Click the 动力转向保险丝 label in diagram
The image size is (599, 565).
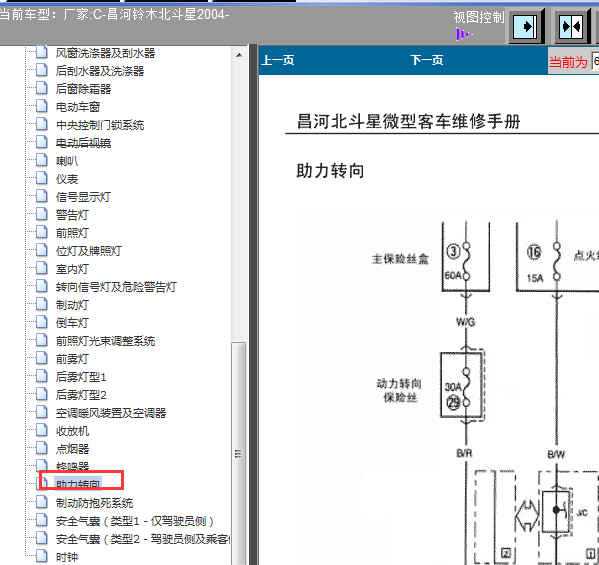[x=399, y=390]
